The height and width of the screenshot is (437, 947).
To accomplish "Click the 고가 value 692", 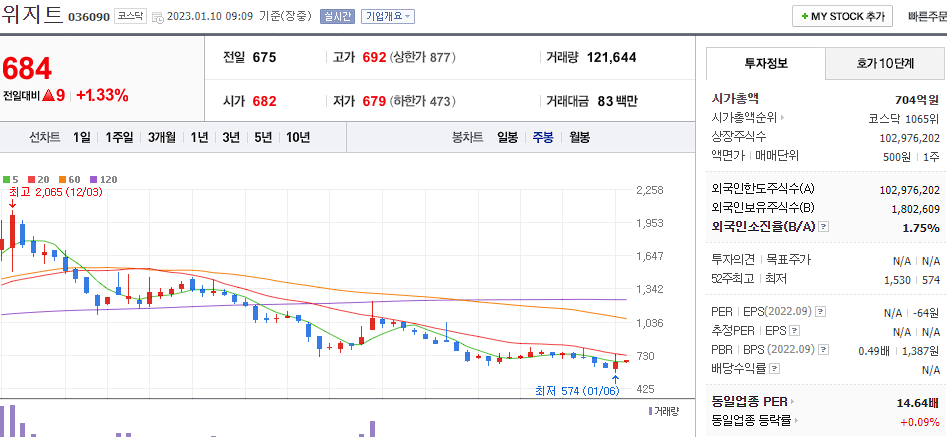I will (374, 58).
